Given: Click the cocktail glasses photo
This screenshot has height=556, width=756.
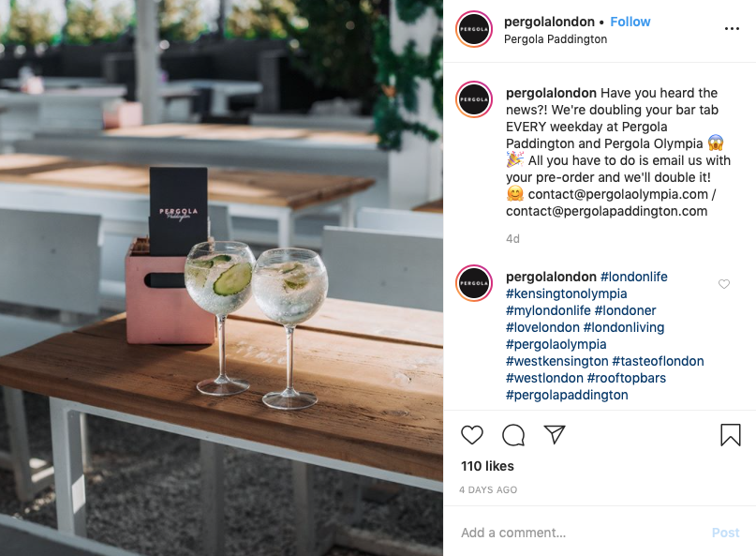Looking at the screenshot, I should [221, 278].
